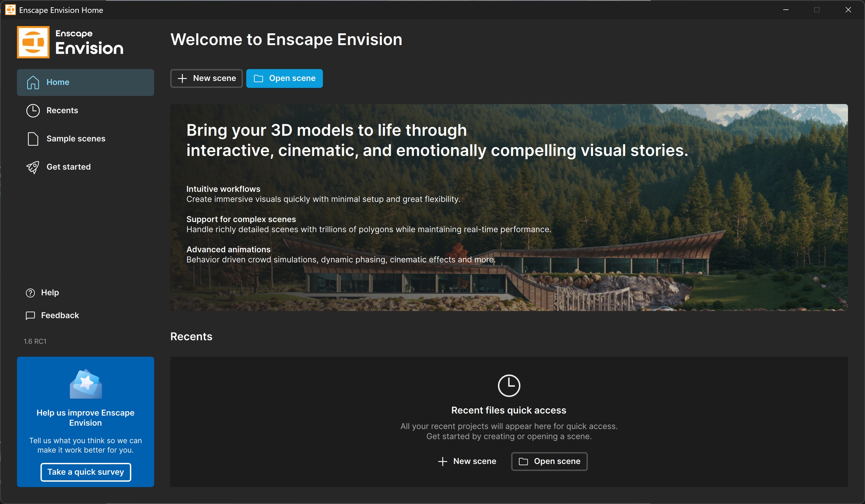The width and height of the screenshot is (865, 504).
Task: Click the Home house icon
Action: [x=33, y=82]
